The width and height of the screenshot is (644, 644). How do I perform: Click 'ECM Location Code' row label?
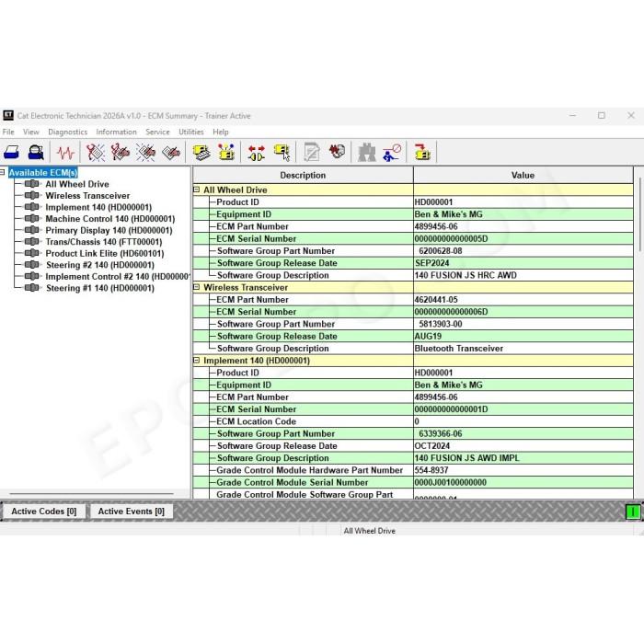[257, 421]
